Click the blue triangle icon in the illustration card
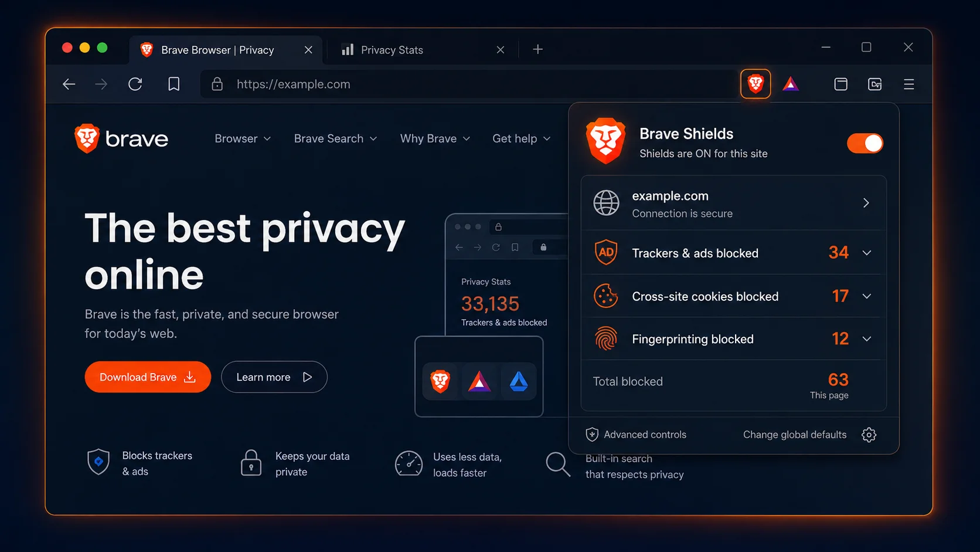This screenshot has height=552, width=980. (x=519, y=381)
